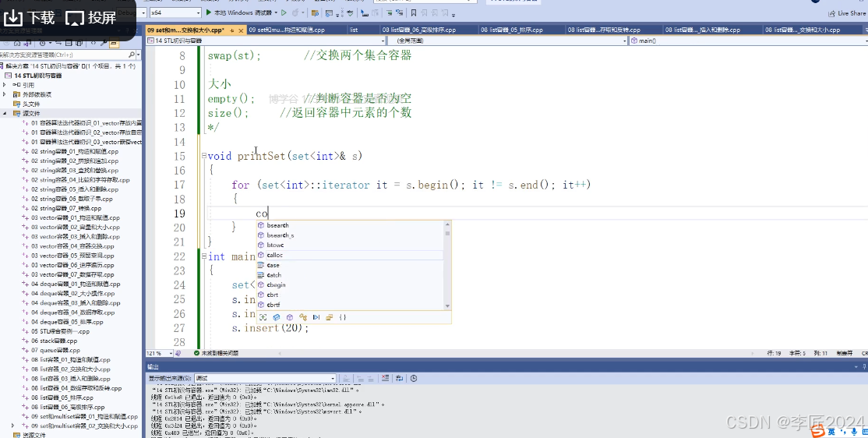Select cbrtf completion suggestion
Screen dimensions: 868x438
[350, 305]
